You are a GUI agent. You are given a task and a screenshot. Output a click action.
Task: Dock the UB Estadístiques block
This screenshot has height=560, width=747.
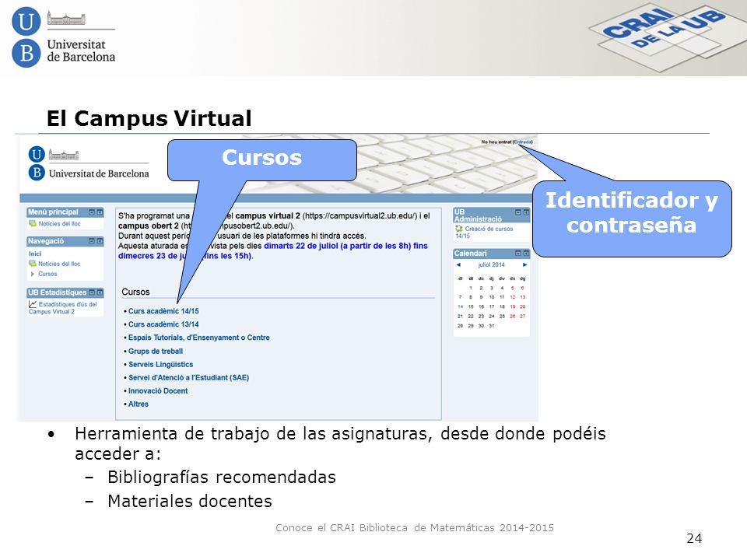tap(100, 292)
